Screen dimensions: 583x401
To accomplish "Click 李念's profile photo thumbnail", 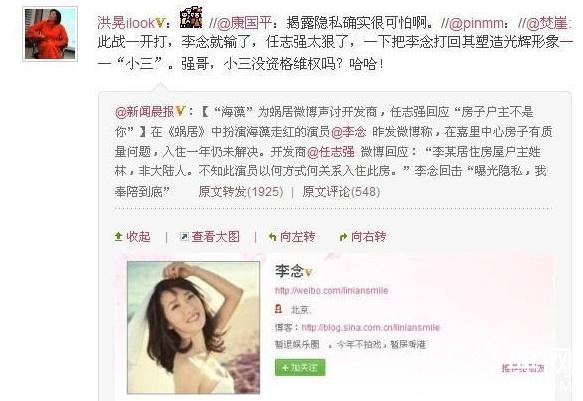I will 193,327.
